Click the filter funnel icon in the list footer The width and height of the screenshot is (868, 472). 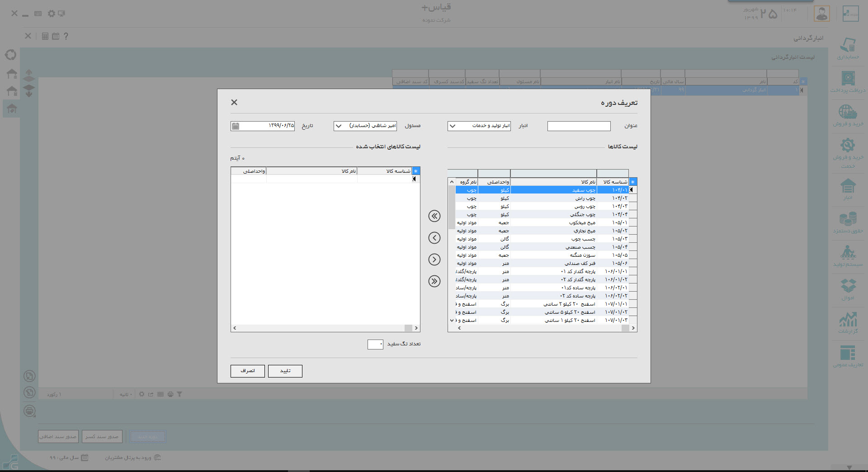click(x=179, y=394)
